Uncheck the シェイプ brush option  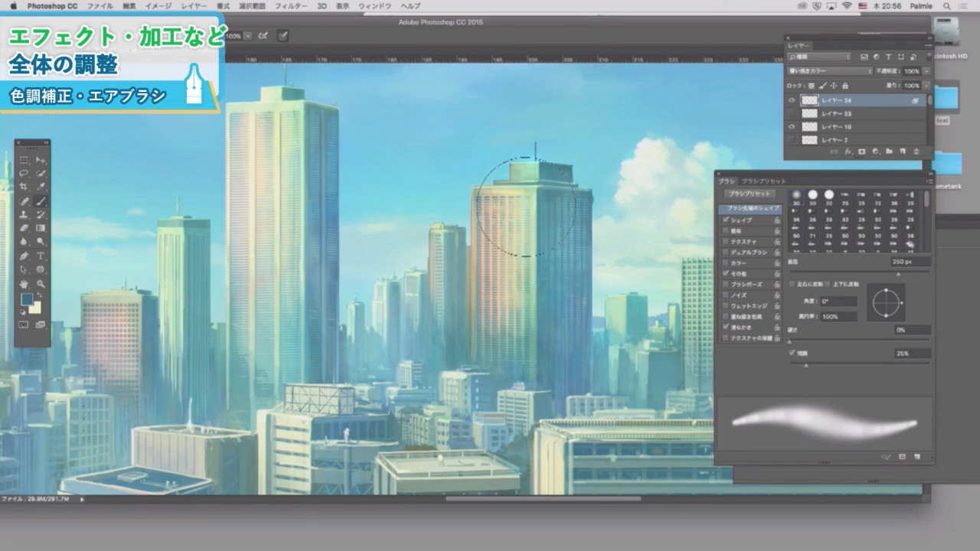(x=727, y=220)
